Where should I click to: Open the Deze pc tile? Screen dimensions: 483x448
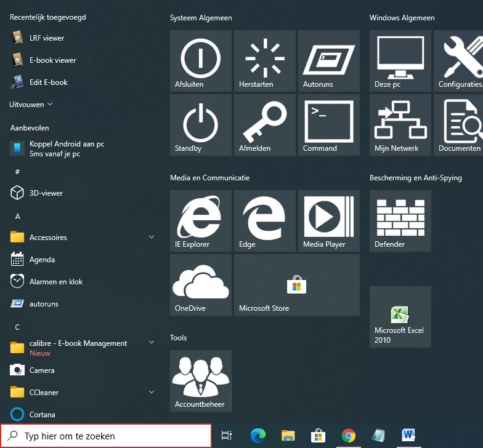[400, 60]
